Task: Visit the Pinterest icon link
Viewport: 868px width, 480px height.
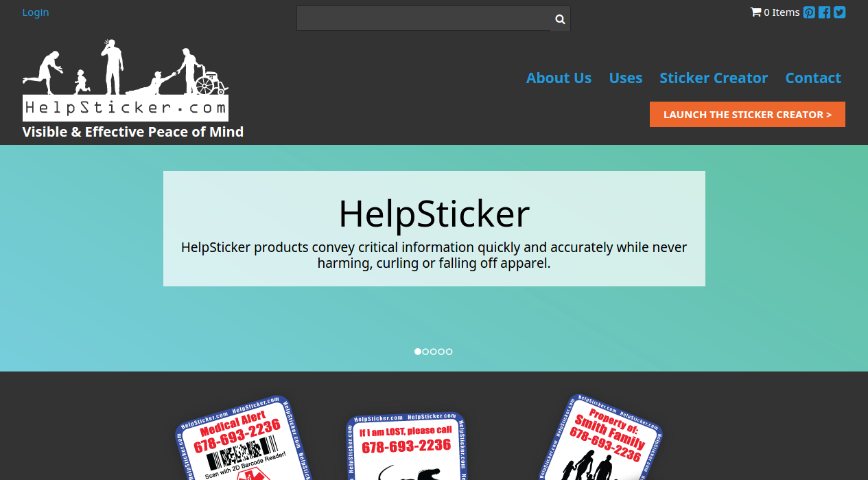Action: pos(810,12)
